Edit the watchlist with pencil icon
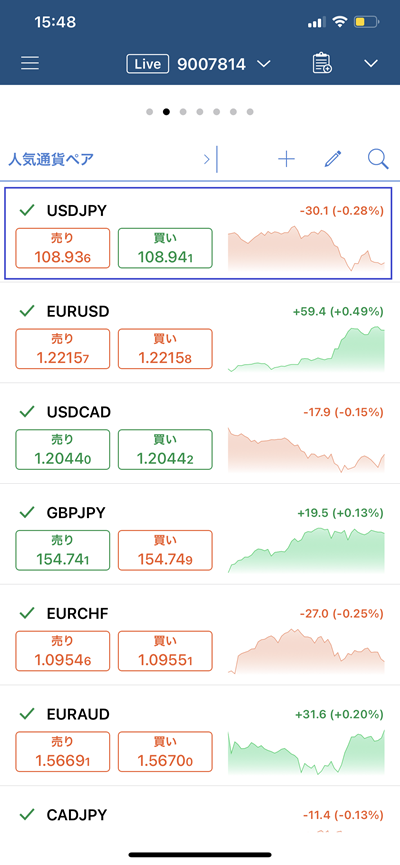Screen dimensions: 400x865 (x=333, y=159)
